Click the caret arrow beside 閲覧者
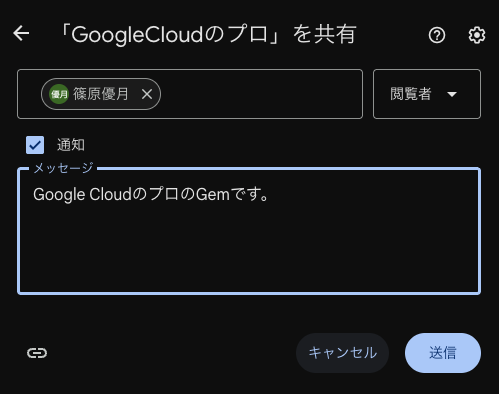The height and width of the screenshot is (394, 499). [452, 94]
